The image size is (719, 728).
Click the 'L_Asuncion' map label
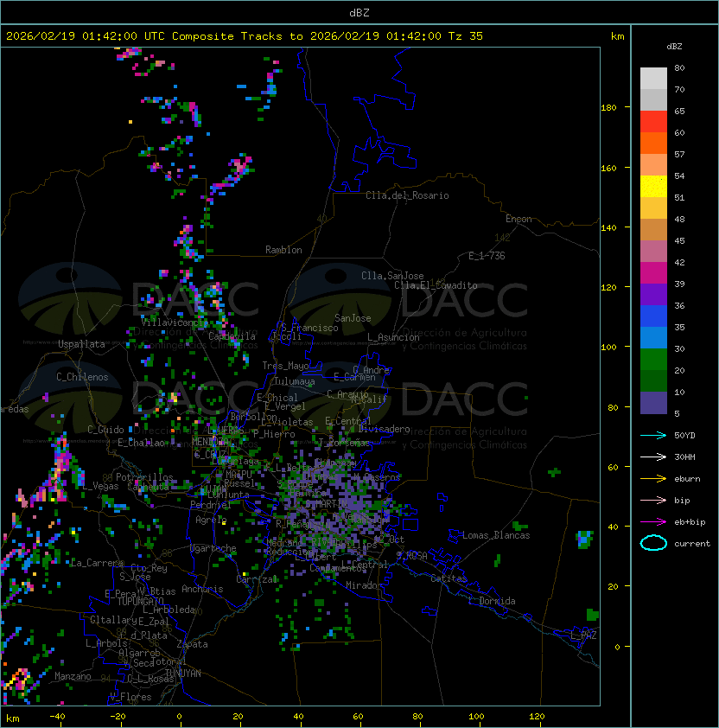[393, 337]
